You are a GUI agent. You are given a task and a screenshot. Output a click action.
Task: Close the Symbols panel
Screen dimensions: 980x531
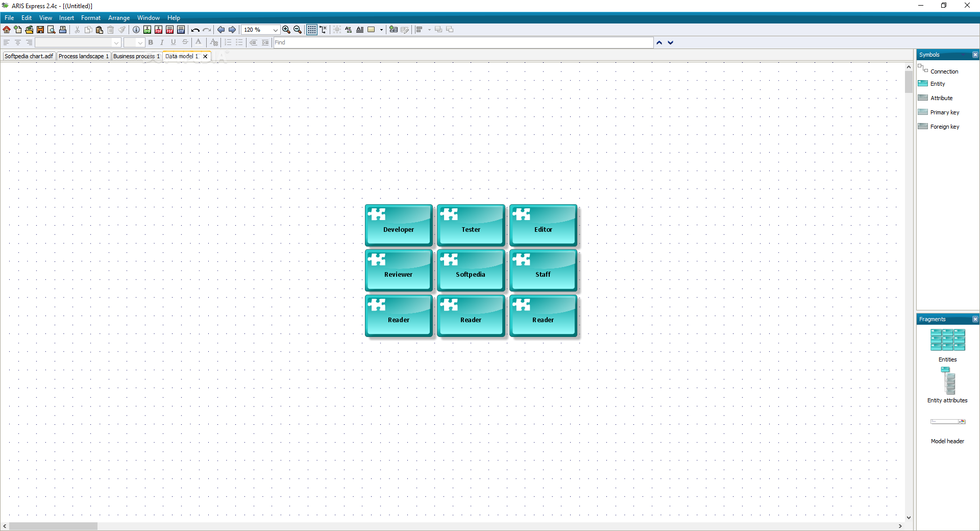pos(975,55)
